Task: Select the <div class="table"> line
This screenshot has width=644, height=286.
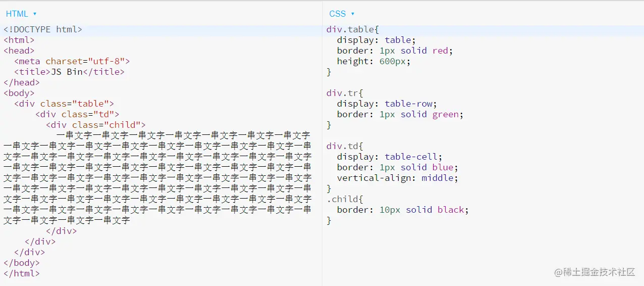Action: (x=64, y=104)
